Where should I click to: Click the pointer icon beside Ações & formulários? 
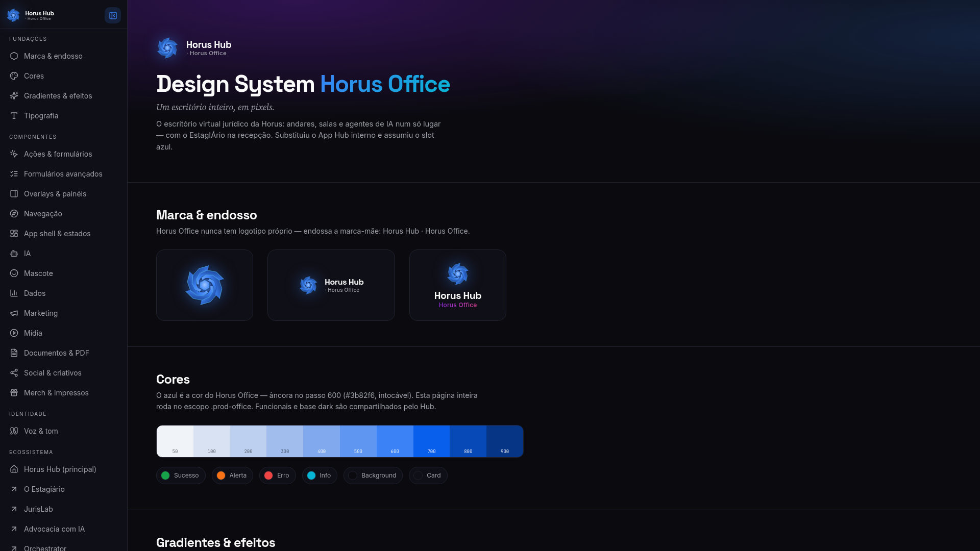[14, 154]
